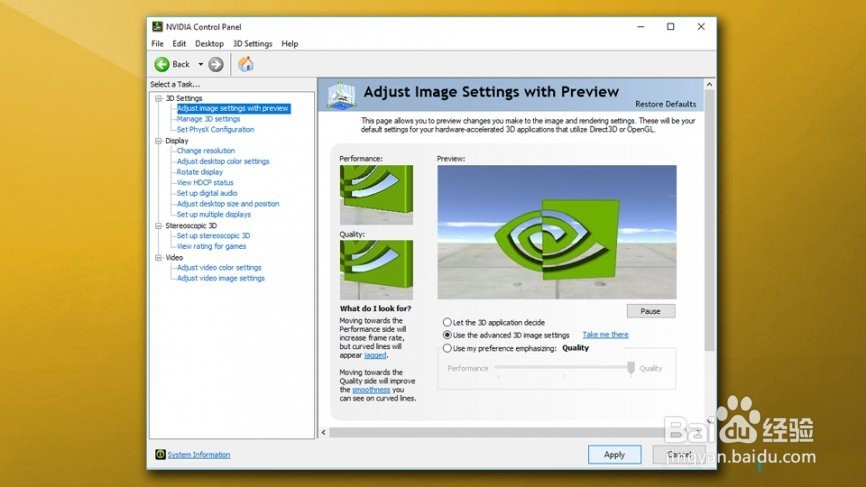Select Set up stereoscopic 3D

coord(214,235)
